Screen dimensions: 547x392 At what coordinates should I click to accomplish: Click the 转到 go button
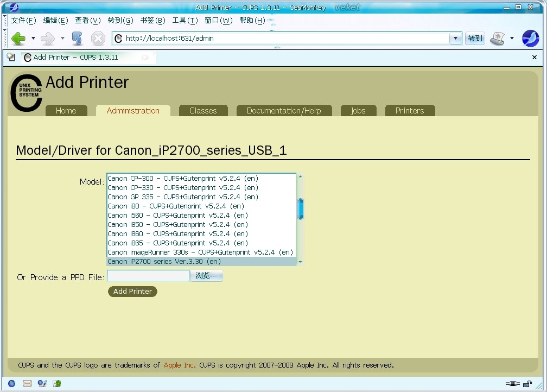[x=475, y=38]
